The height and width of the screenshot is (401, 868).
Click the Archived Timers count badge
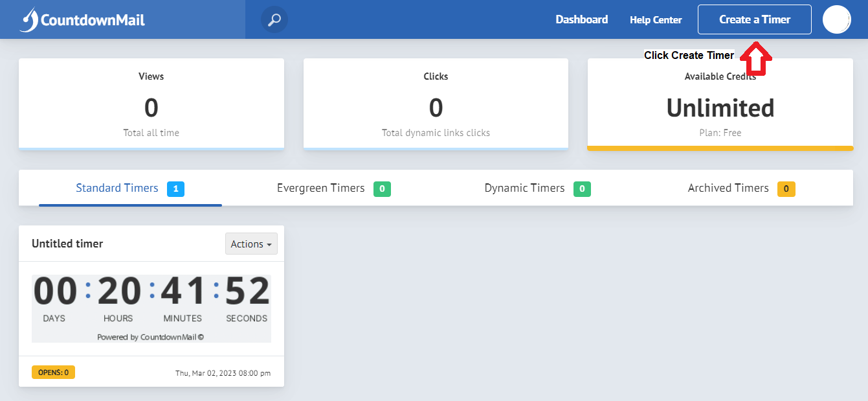click(x=786, y=189)
